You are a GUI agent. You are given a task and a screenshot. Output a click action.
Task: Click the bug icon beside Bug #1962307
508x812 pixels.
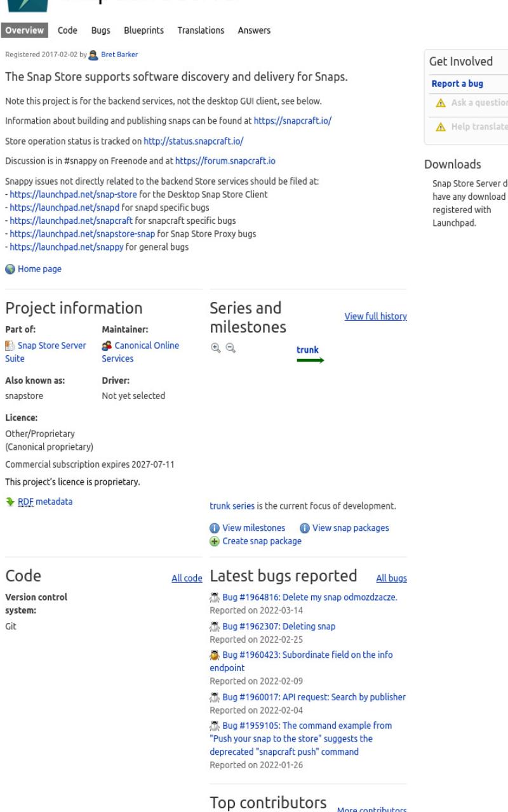pos(214,626)
